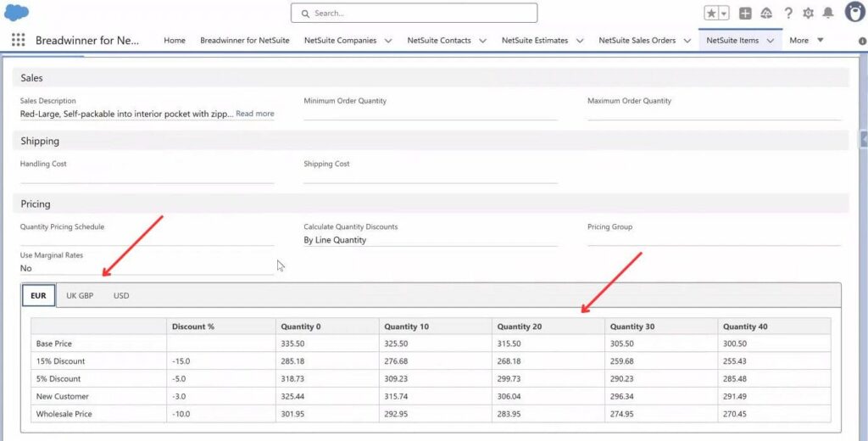Select the EUR currency tab
The width and height of the screenshot is (868, 441).
click(39, 295)
